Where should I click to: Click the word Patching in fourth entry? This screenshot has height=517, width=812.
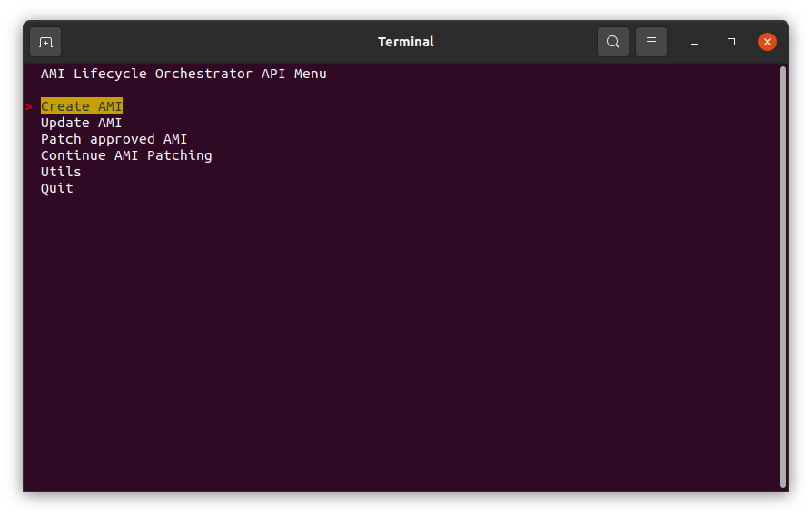coord(180,155)
